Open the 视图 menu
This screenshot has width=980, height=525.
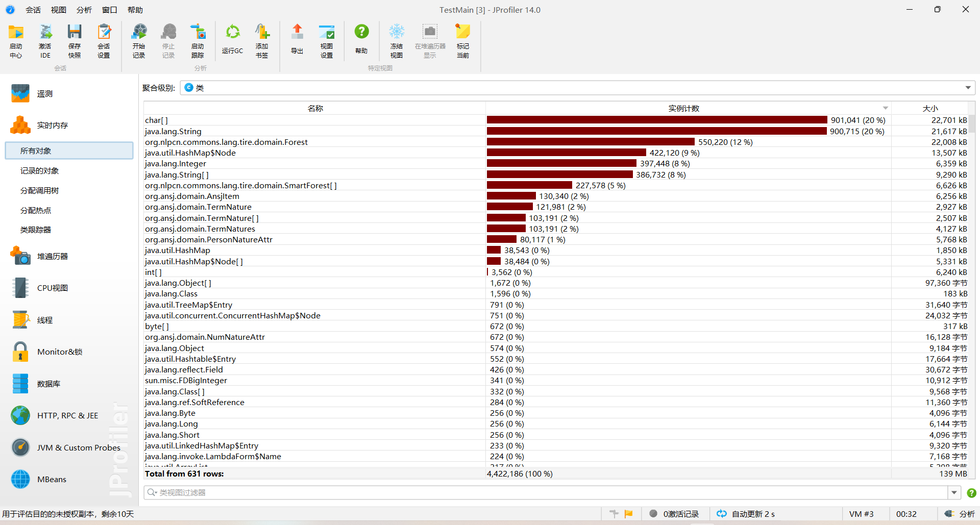[x=59, y=10]
